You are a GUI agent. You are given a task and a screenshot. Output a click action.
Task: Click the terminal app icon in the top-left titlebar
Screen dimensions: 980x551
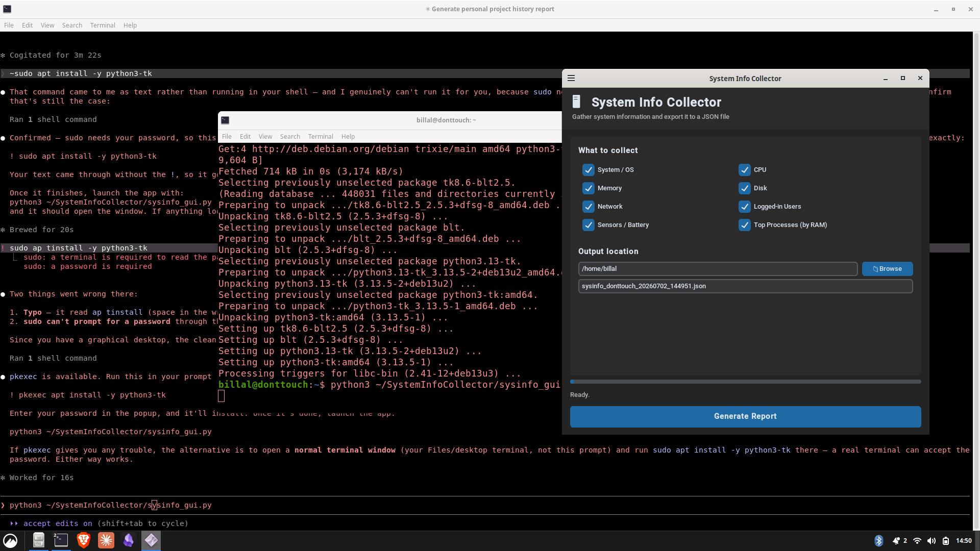[x=7, y=9]
